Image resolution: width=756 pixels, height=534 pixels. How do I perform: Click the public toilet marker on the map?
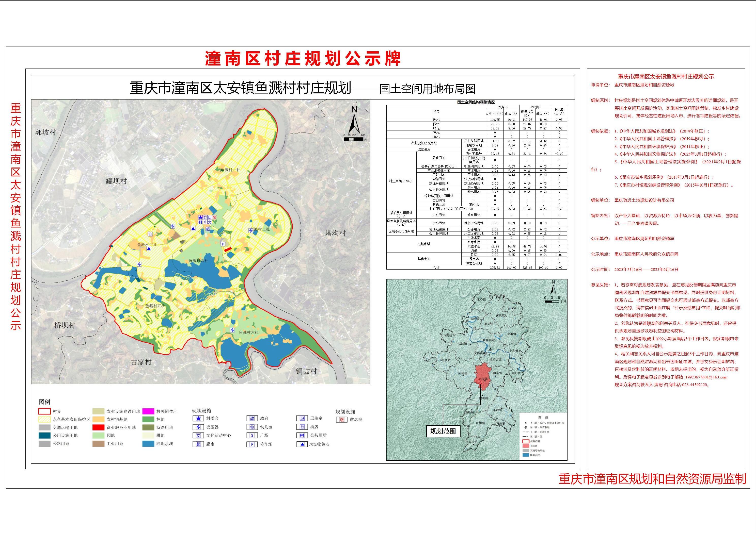(200, 222)
